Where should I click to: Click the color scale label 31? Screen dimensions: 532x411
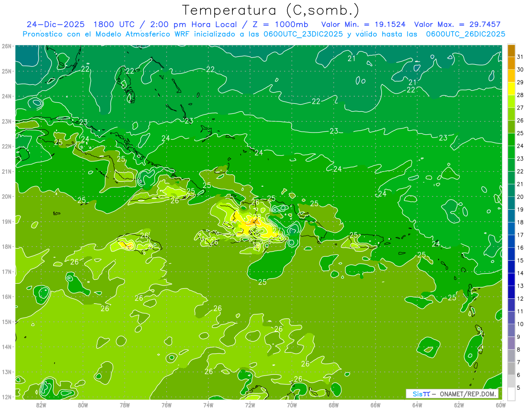coord(520,57)
